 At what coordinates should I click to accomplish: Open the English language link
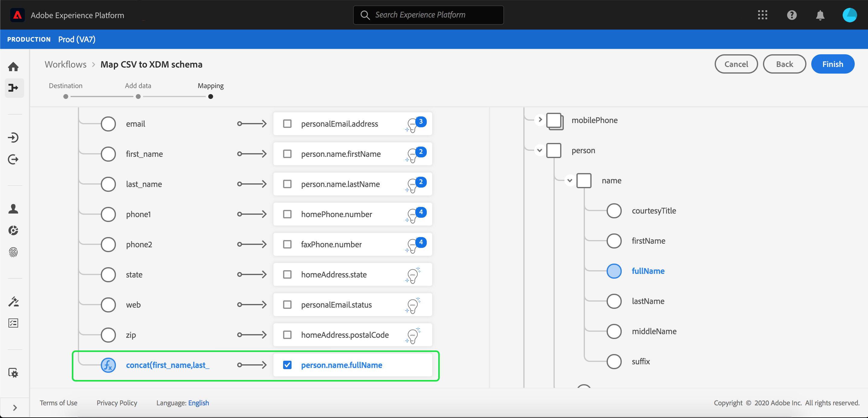[199, 403]
